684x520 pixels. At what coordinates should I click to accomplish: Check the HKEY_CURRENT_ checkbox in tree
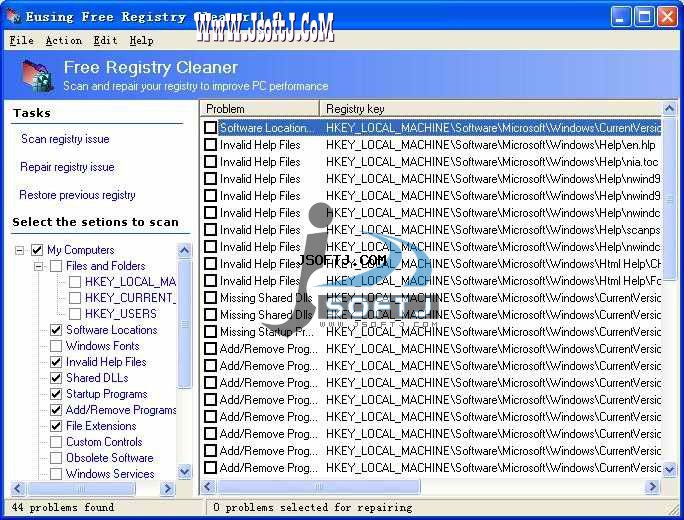pyautogui.click(x=75, y=298)
